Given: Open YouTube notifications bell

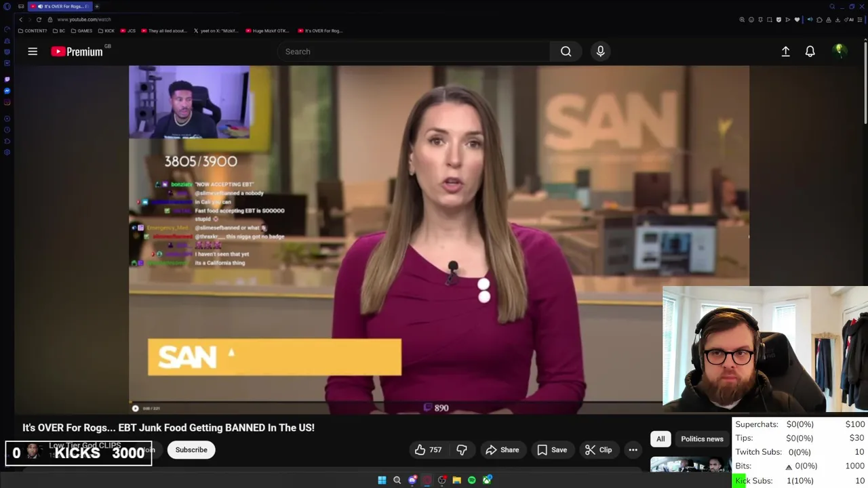Looking at the screenshot, I should coord(810,52).
